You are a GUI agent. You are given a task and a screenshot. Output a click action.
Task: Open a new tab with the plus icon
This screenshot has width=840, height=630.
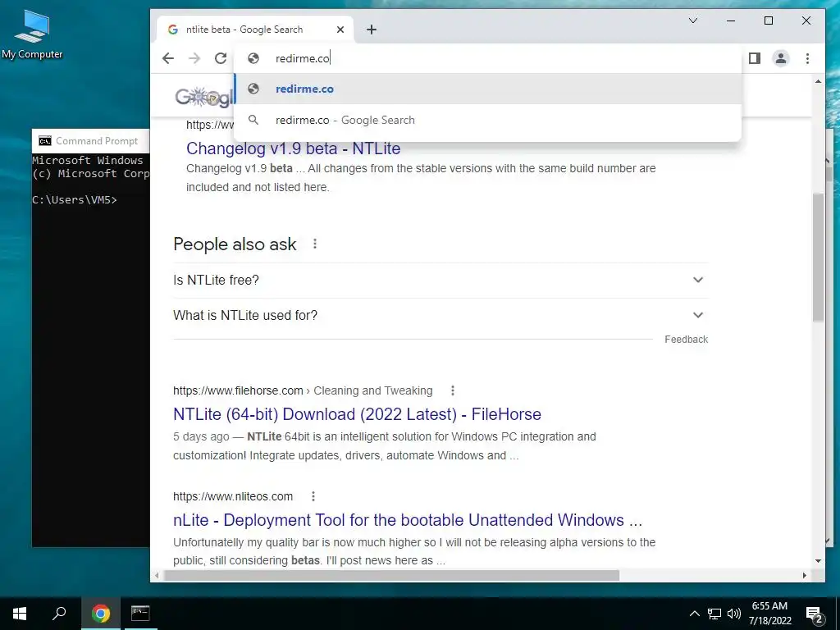coord(372,30)
